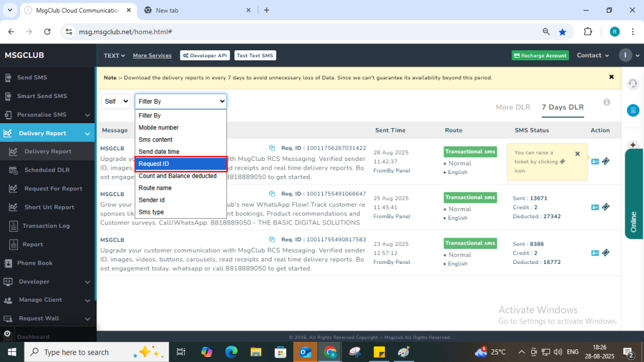Copy Req. ID 10011756267031422
The width and height of the screenshot is (644, 362).
point(272,148)
